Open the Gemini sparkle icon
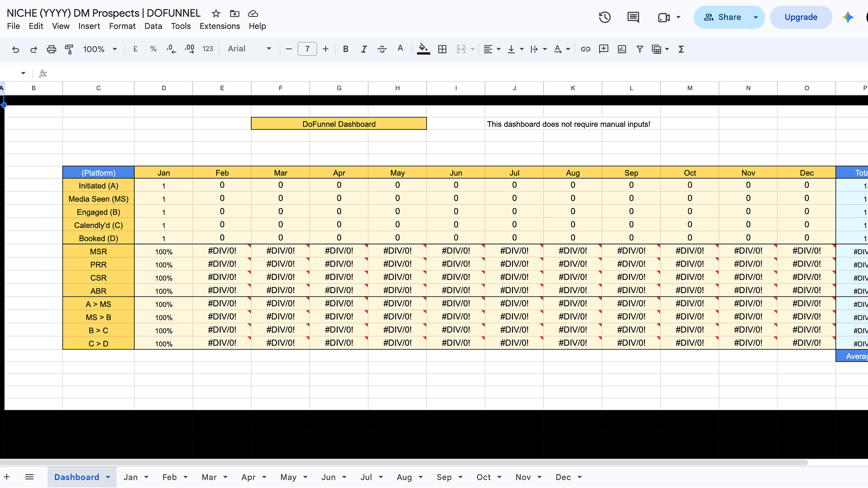 [x=848, y=17]
